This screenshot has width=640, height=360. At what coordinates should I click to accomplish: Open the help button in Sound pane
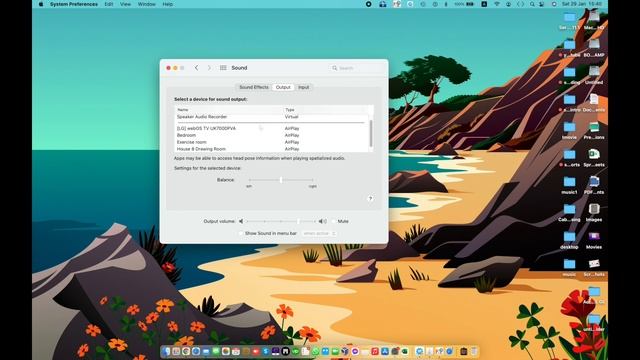click(x=370, y=198)
